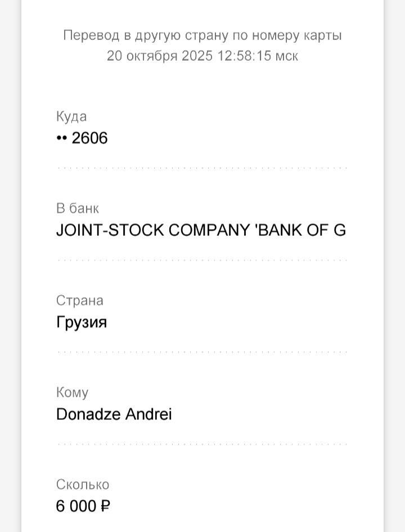Click dotted separator below Donadze Andrei
This screenshot has width=405, height=532.
(x=202, y=444)
